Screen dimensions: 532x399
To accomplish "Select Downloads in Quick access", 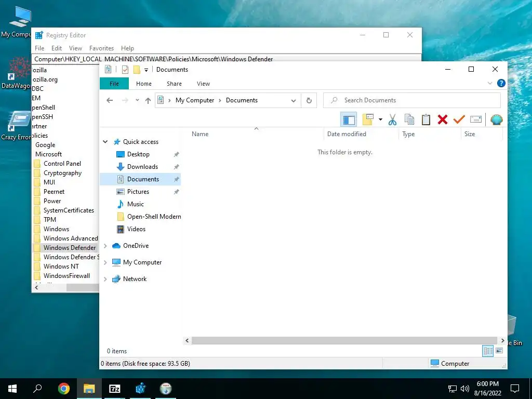I will (142, 167).
